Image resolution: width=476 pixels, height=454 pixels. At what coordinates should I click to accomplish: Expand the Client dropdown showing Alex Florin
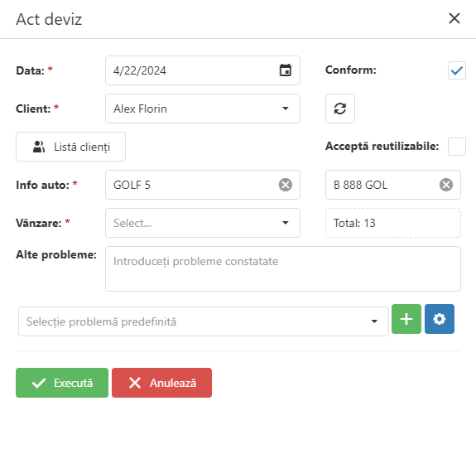pyautogui.click(x=203, y=109)
